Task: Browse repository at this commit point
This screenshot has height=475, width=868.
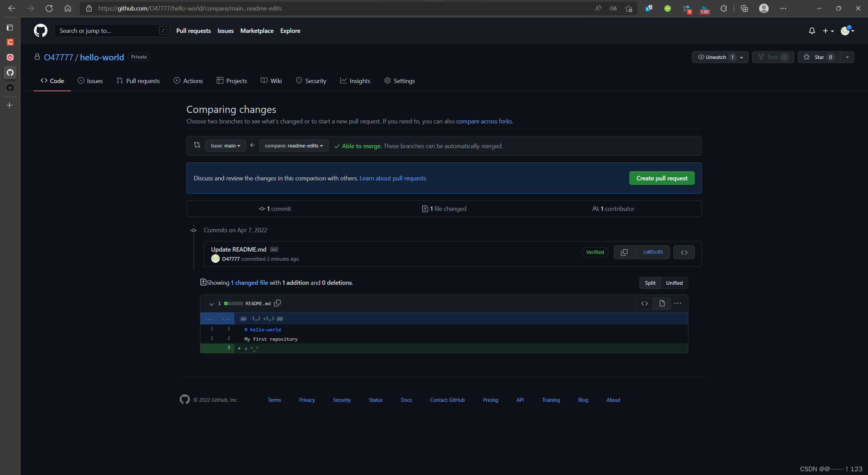Action: point(684,252)
